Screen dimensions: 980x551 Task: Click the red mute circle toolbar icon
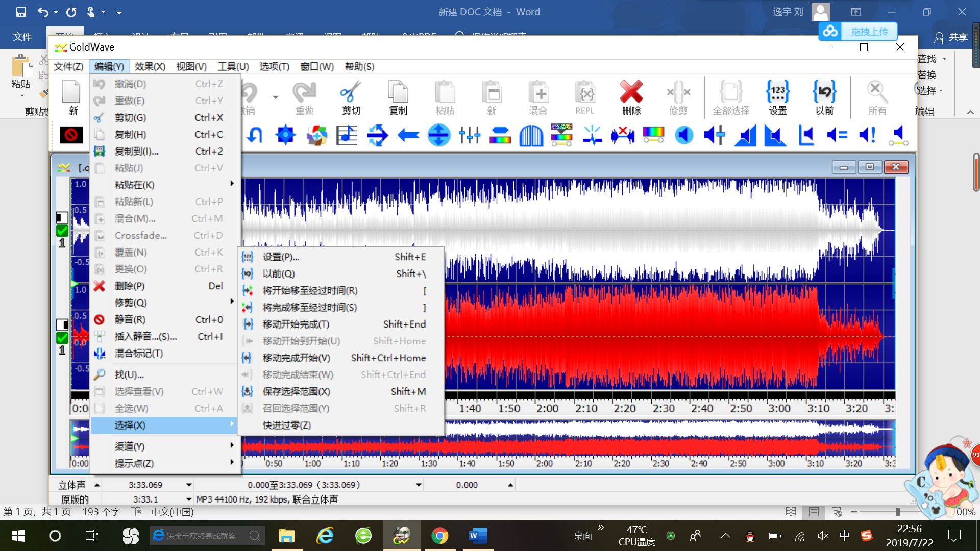tap(71, 135)
